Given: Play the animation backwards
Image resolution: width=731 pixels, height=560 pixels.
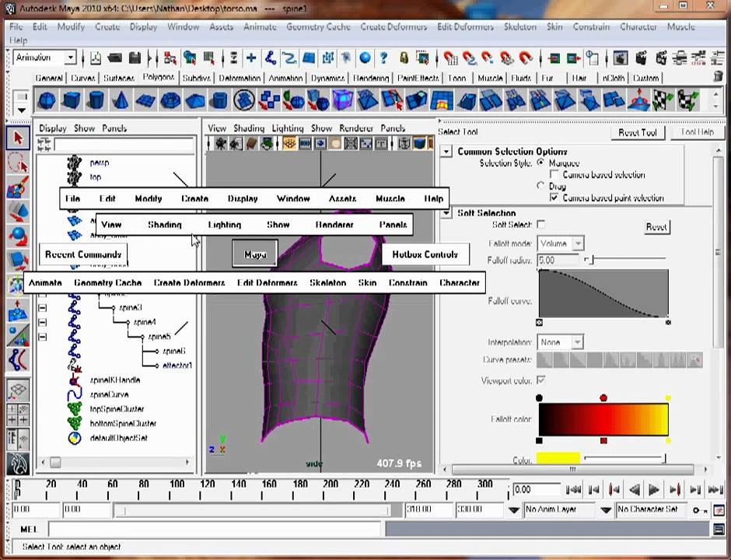Looking at the screenshot, I should click(x=634, y=489).
